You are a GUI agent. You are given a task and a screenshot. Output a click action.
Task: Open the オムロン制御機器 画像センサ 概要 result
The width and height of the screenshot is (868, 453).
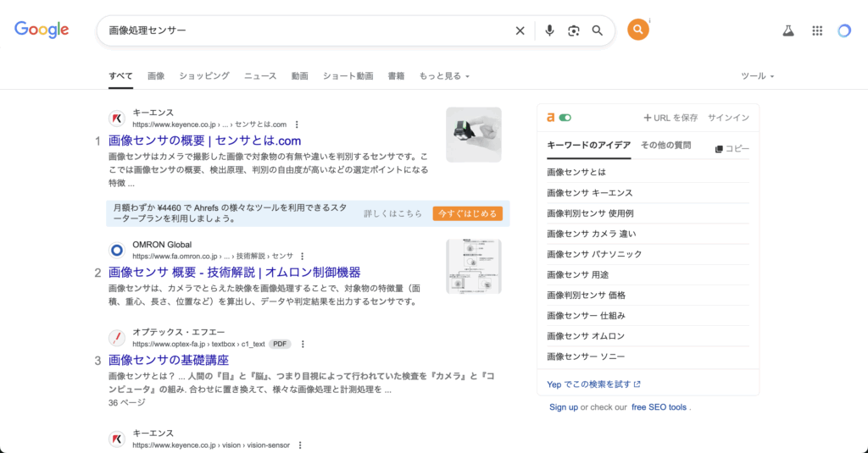234,272
